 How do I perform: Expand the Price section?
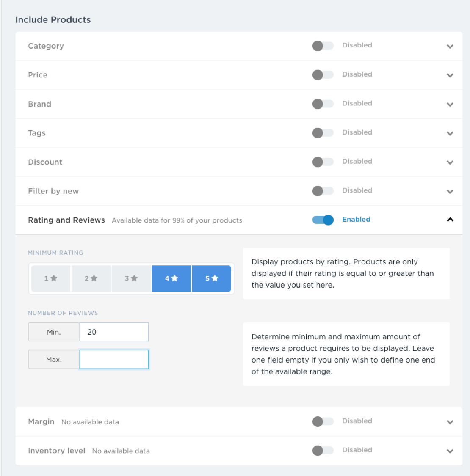(x=450, y=75)
